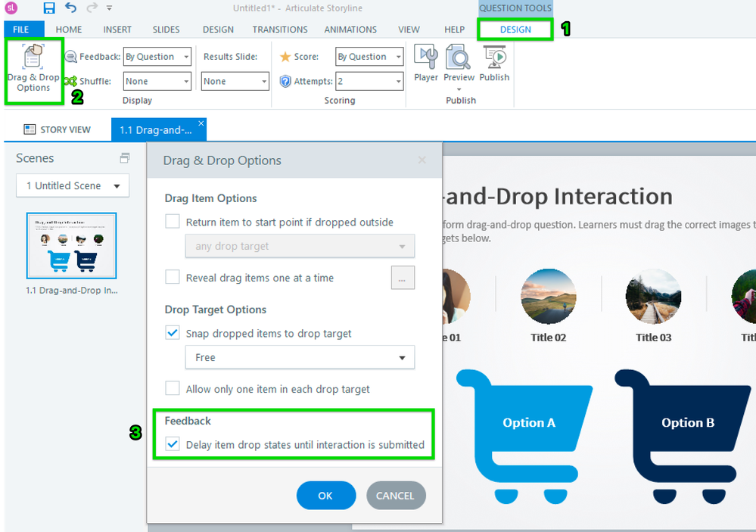Image resolution: width=756 pixels, height=532 pixels.
Task: Click the Title 02 caption text
Action: pyautogui.click(x=548, y=338)
